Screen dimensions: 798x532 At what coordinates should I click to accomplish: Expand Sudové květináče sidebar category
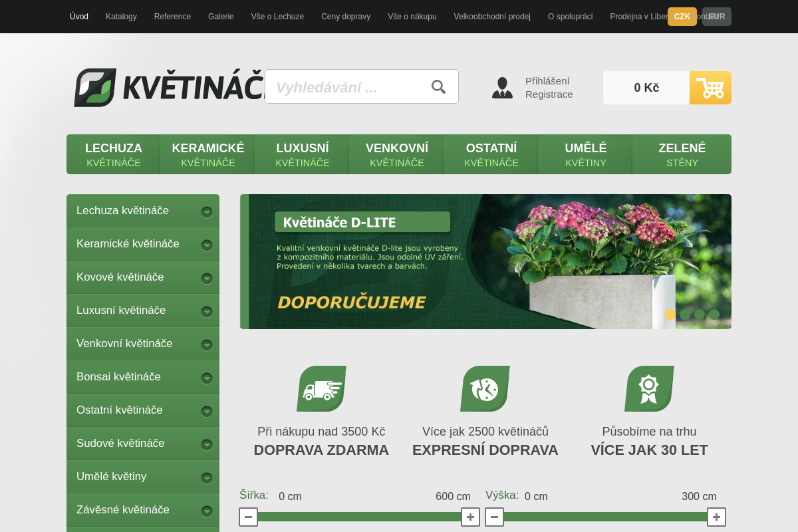207,444
